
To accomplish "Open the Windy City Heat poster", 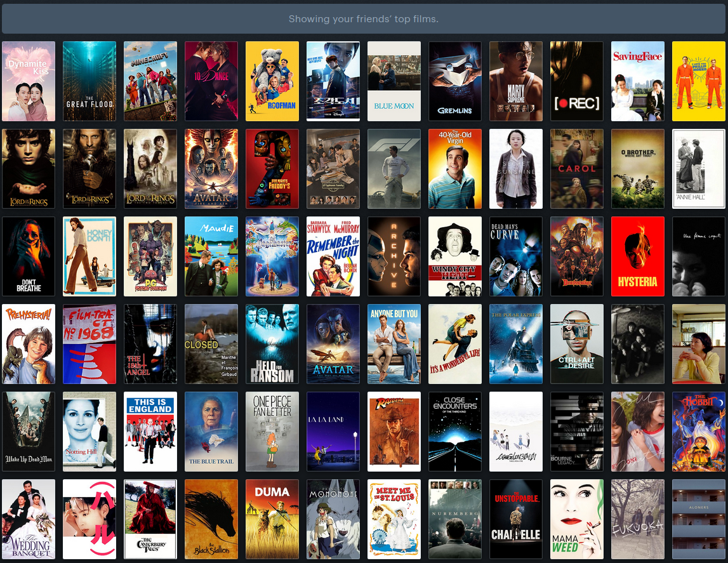I will [455, 256].
